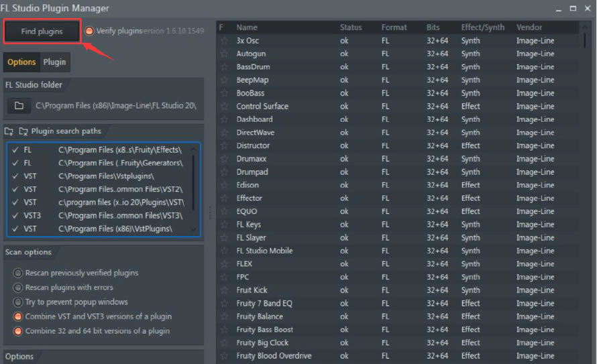Select the Fruity Blood Overdrive row
Viewport: 597px width, 364px height.
[274, 356]
